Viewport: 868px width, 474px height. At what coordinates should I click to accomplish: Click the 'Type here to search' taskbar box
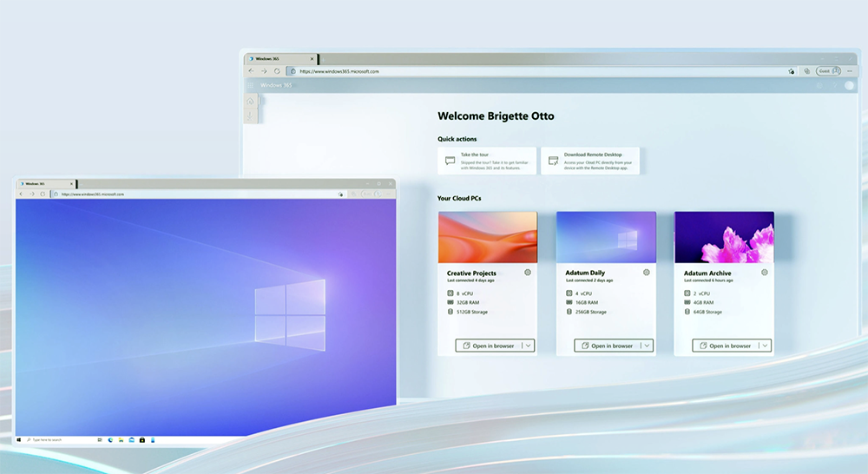(44, 439)
